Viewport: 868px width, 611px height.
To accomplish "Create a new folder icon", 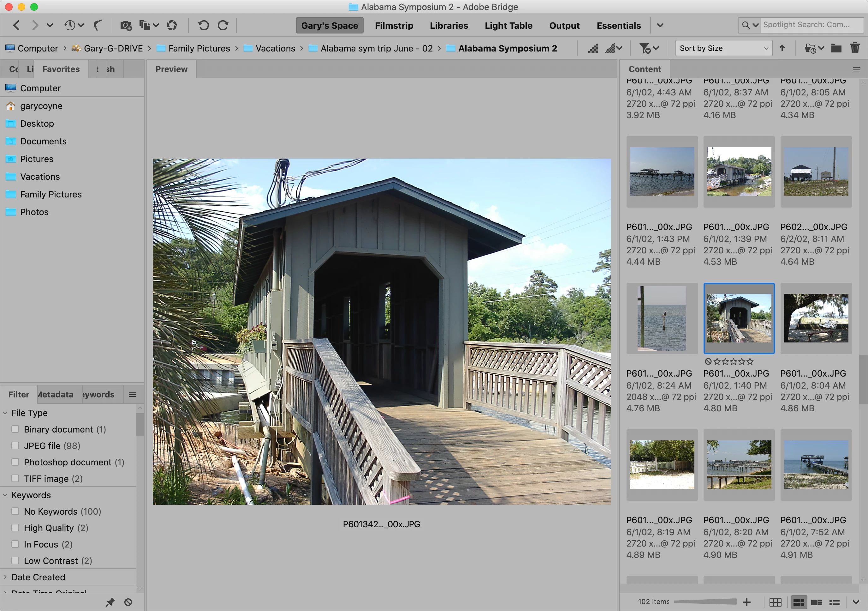I will point(836,48).
